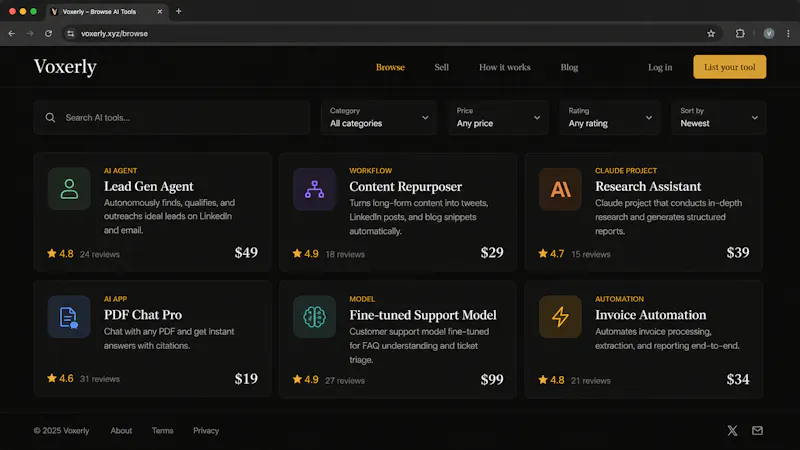Click the PDF Chat Pro document icon
This screenshot has width=800, height=450.
coord(69,317)
